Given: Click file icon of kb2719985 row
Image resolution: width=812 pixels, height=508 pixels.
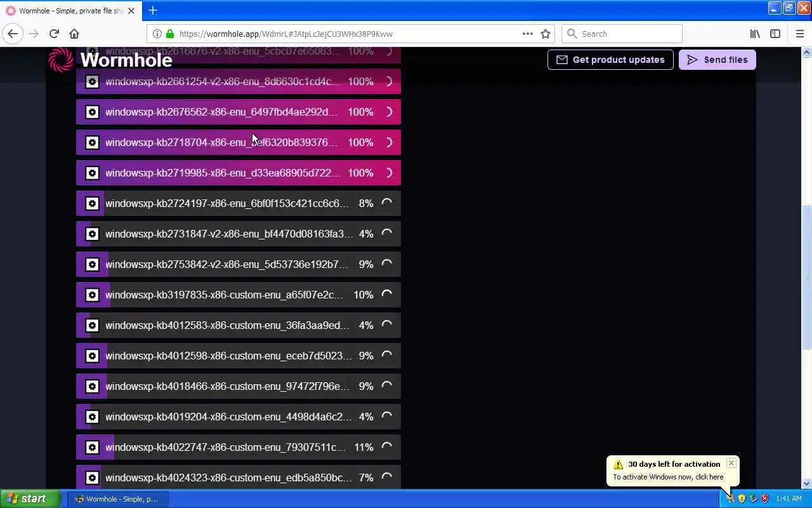Looking at the screenshot, I should point(92,173).
